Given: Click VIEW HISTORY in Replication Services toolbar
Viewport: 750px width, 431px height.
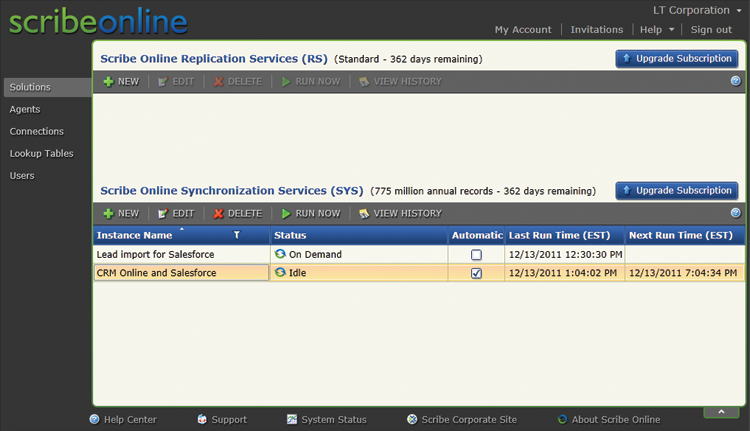Looking at the screenshot, I should 400,82.
